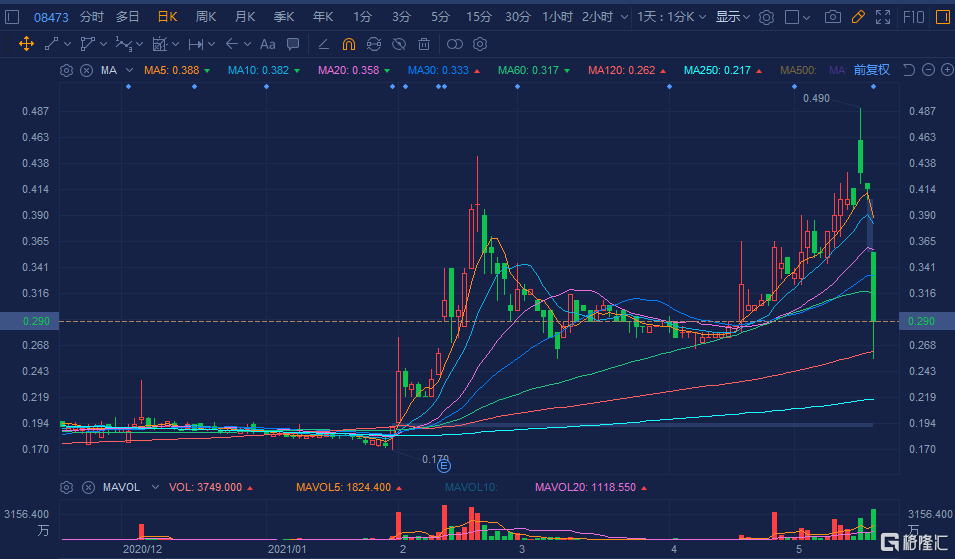The width and height of the screenshot is (955, 559).
Task: Open the 1天:1分K period dropdown
Action: (x=674, y=17)
